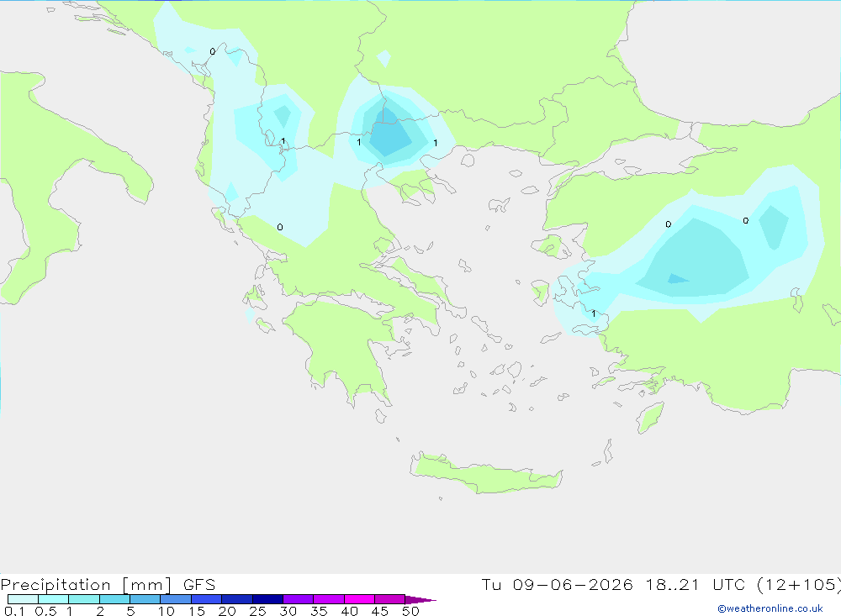
Task: Pick the 25–30 mm legend swatch
Action: [x=267, y=599]
